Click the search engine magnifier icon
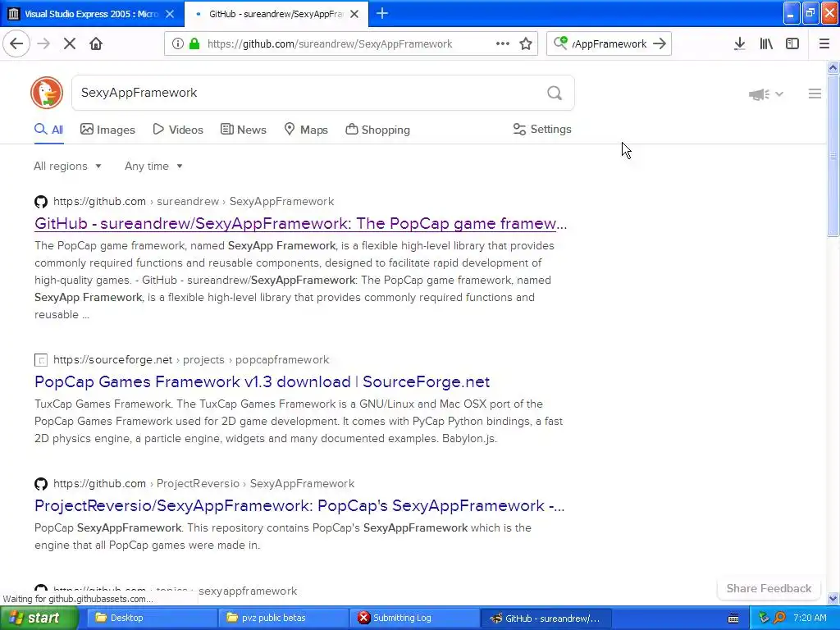840x630 pixels. 560,43
